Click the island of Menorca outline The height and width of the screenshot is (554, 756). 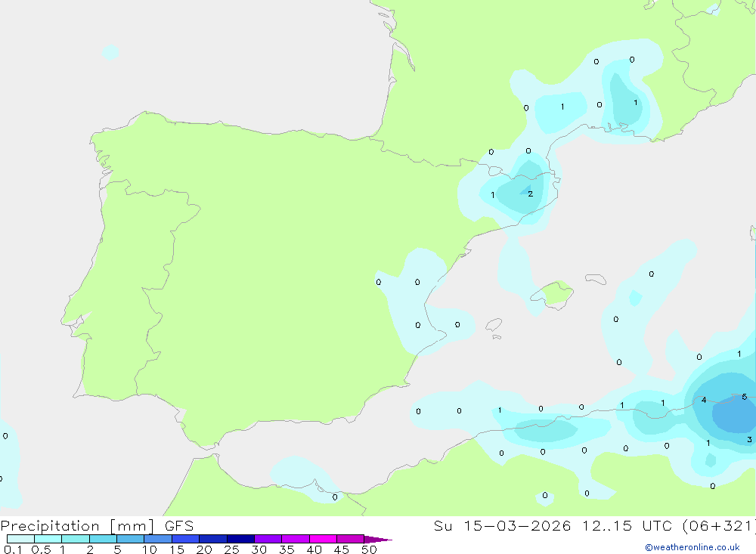[596, 279]
